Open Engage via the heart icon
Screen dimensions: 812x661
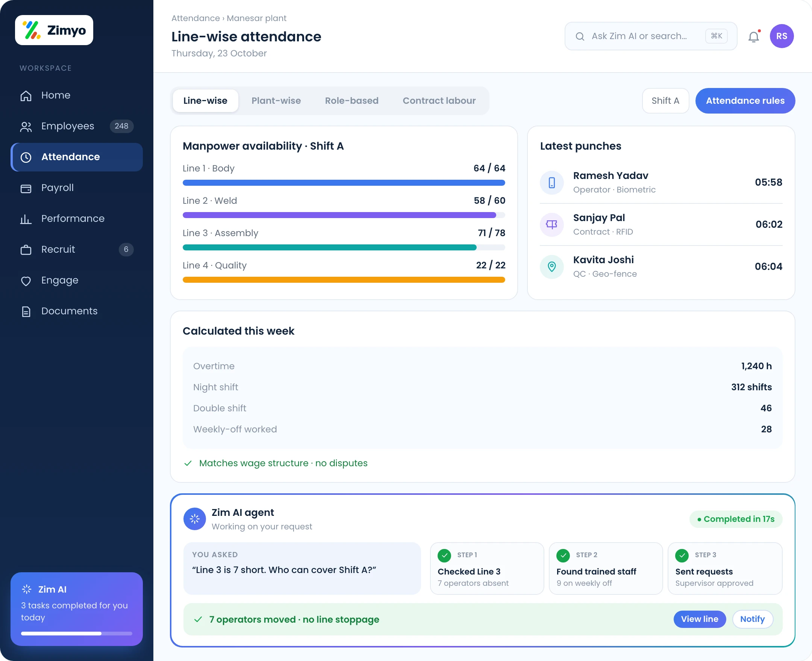[26, 280]
